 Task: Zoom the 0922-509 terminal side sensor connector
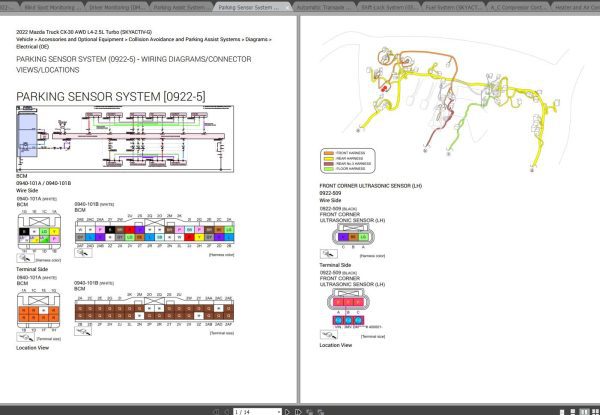click(x=329, y=335)
